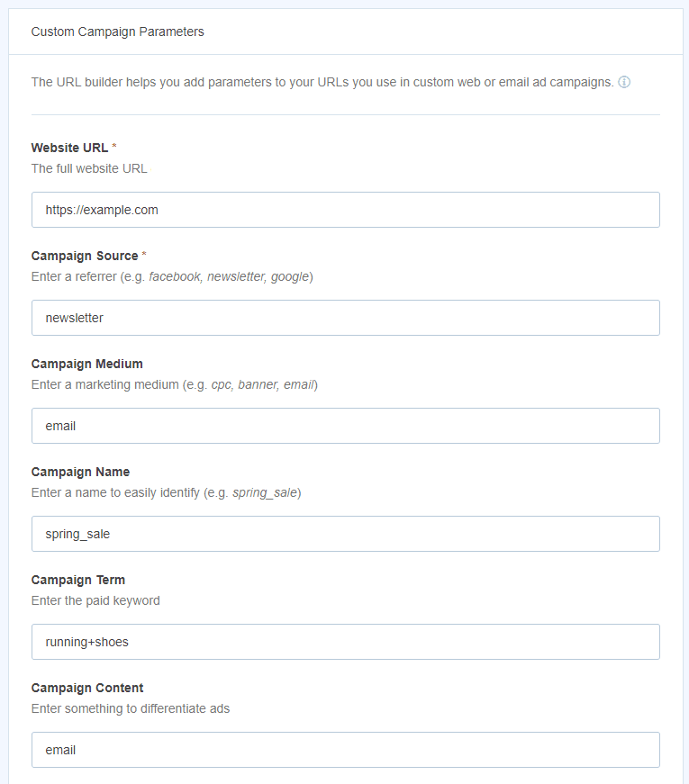Select the https://example.com text value
Image resolution: width=689 pixels, height=784 pixels.
[103, 210]
